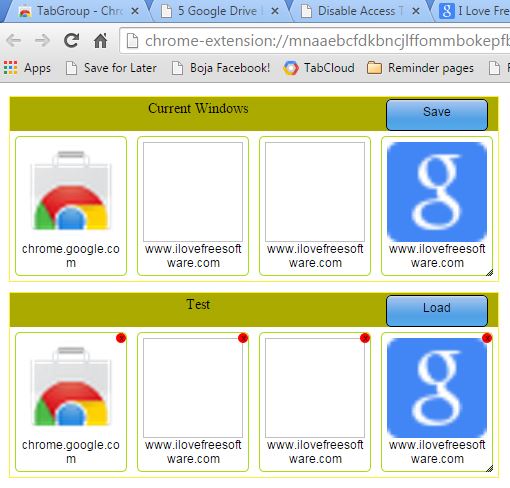Open the Boja Facebook! bookmark
510x488 pixels.
(x=221, y=68)
